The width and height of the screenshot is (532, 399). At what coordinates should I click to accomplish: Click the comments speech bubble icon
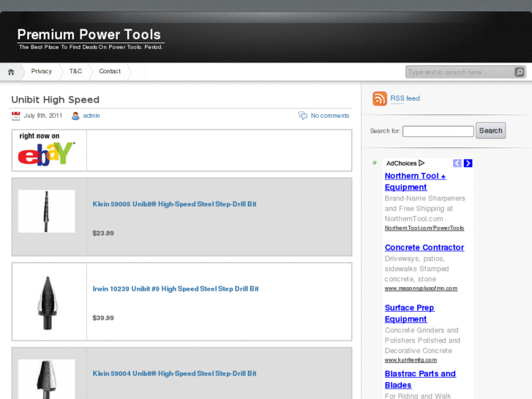pyautogui.click(x=303, y=116)
